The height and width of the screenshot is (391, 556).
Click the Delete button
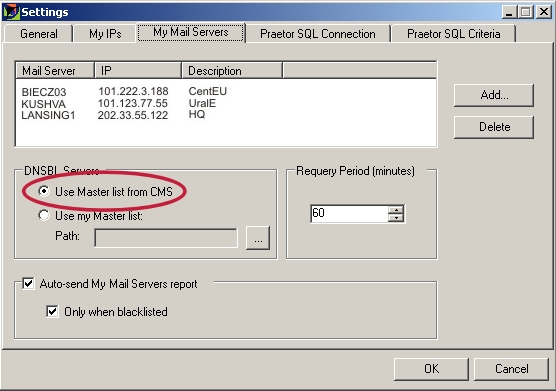tap(494, 127)
